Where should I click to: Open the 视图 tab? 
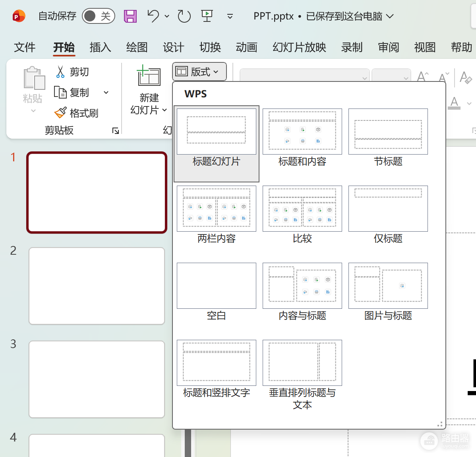425,47
